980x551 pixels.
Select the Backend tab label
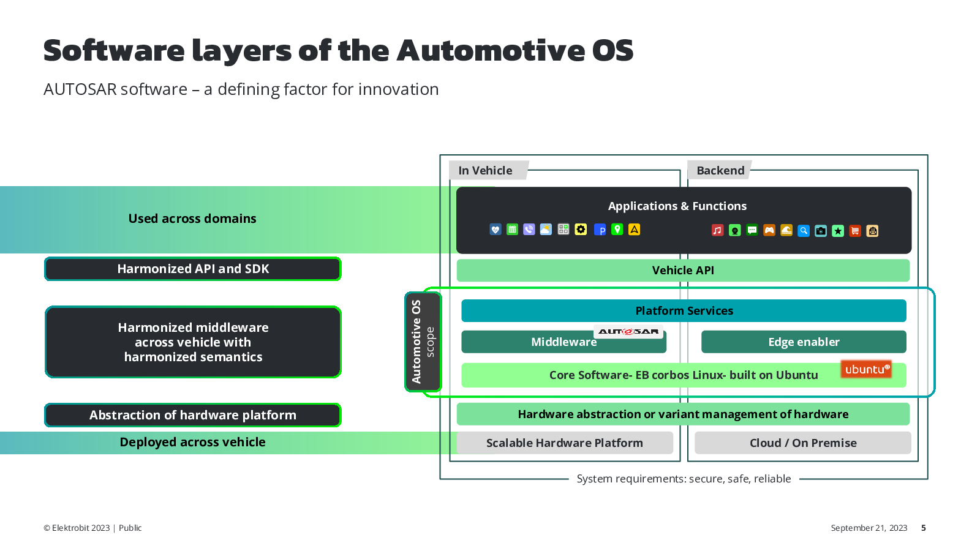720,171
